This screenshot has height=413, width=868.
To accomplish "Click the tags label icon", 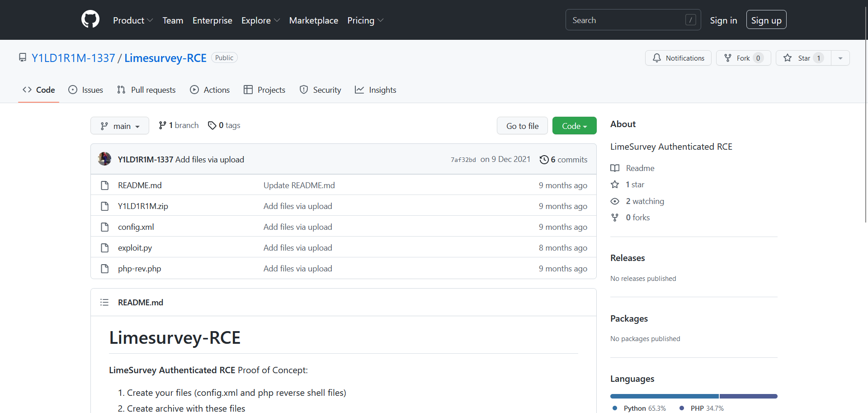I will tap(212, 125).
